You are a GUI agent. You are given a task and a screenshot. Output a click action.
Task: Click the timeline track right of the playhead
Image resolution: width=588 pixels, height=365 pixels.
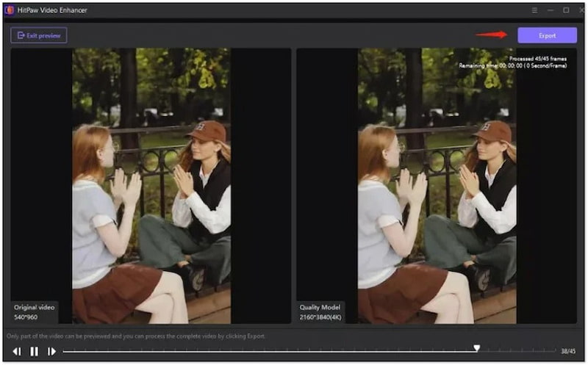pos(514,352)
